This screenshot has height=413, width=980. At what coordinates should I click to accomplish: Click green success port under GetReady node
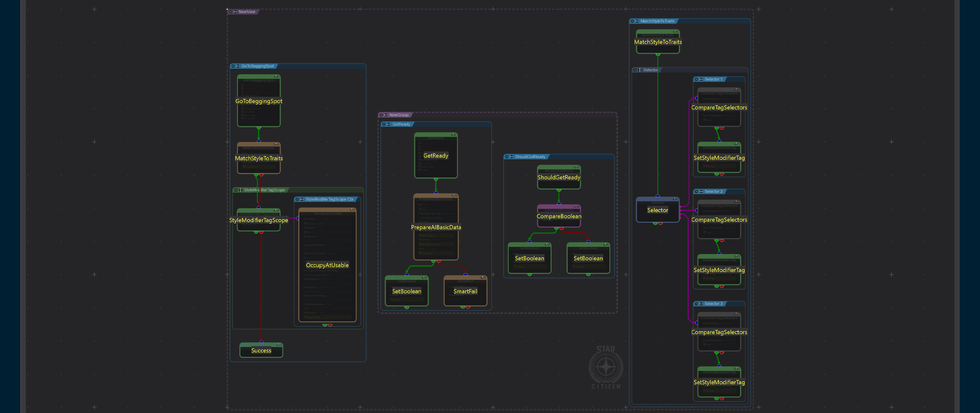point(436,179)
